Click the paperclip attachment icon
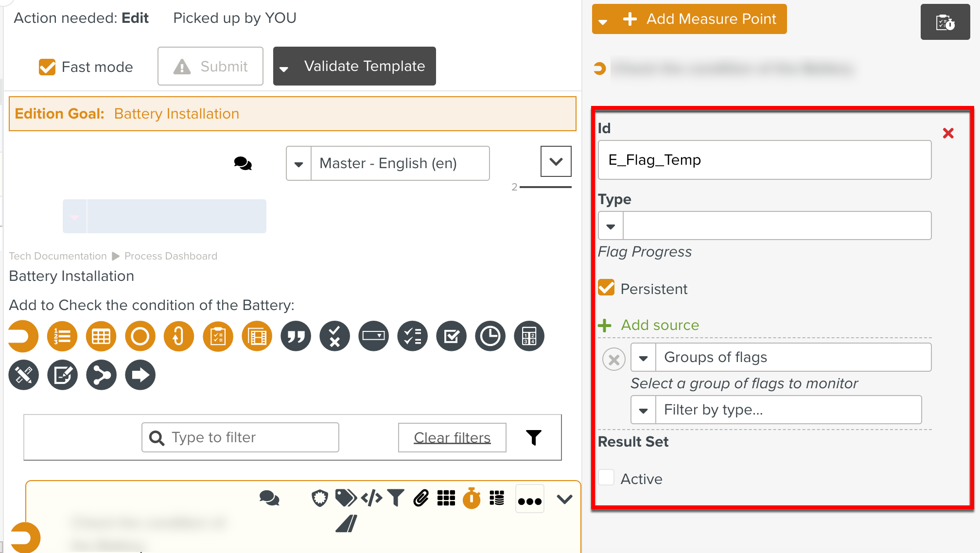 tap(420, 498)
